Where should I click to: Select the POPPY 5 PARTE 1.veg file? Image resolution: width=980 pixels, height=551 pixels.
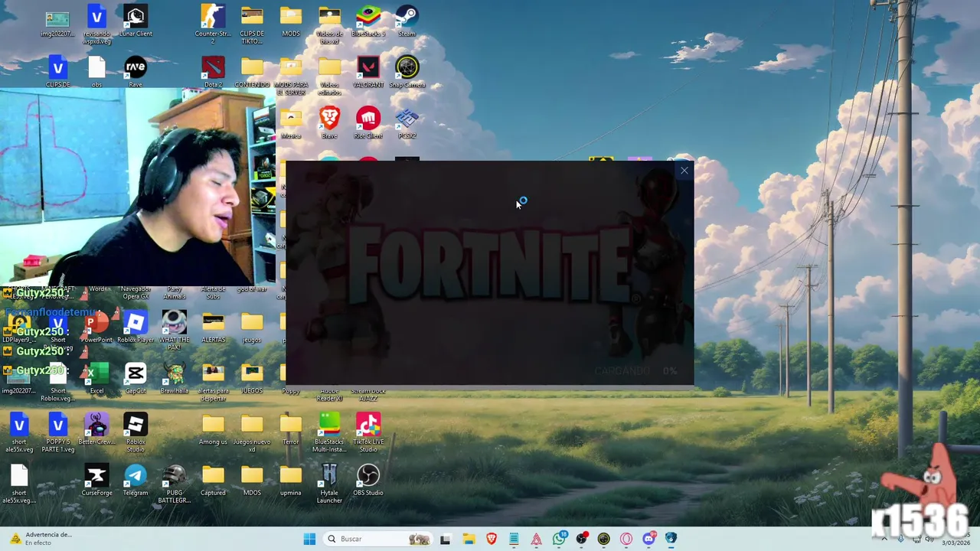tap(57, 432)
